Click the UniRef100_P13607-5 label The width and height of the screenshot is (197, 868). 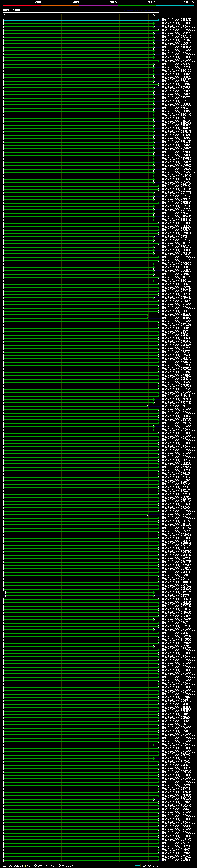coord(179,169)
